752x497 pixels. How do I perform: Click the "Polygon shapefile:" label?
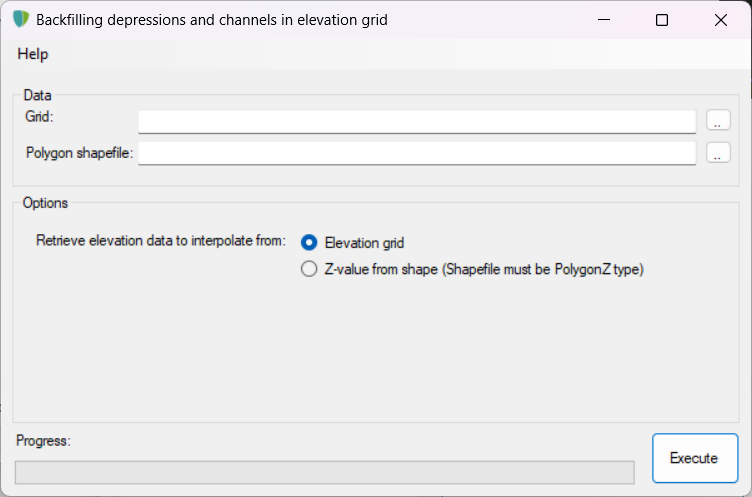pos(80,153)
